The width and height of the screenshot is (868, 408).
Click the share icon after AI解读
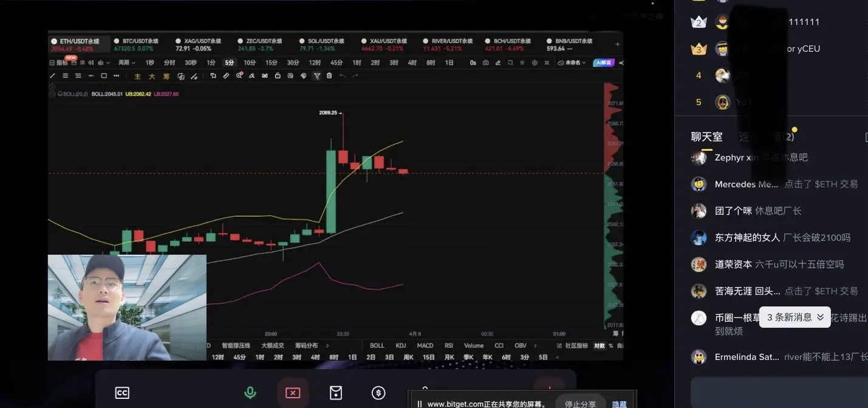coord(621,63)
